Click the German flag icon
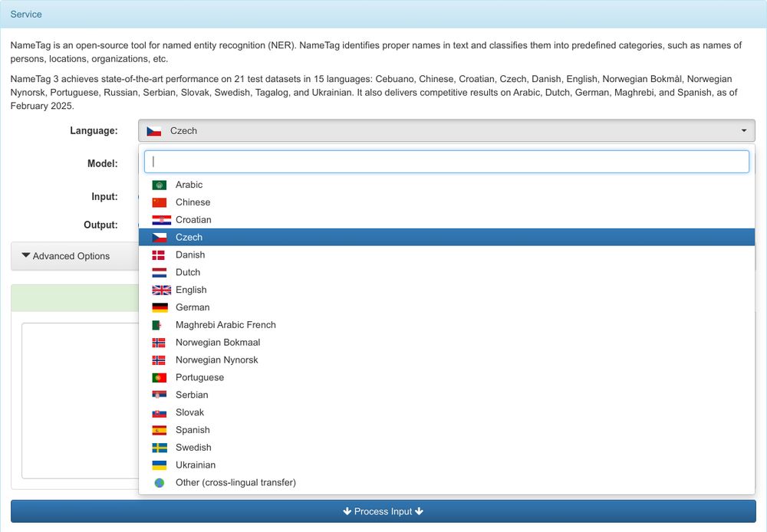Image resolution: width=767 pixels, height=532 pixels. (x=160, y=307)
